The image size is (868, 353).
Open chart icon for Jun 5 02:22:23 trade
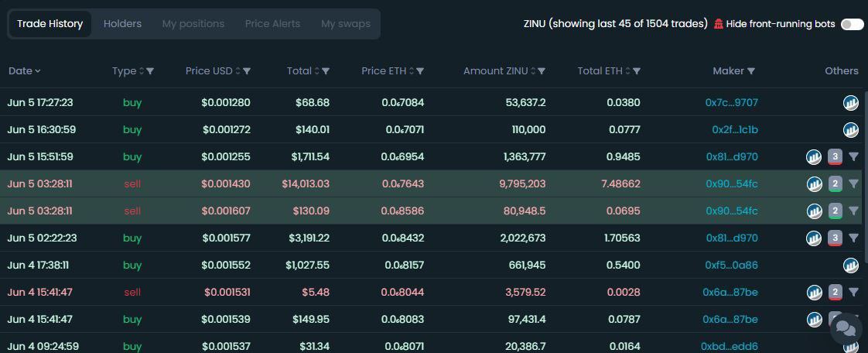[814, 238]
